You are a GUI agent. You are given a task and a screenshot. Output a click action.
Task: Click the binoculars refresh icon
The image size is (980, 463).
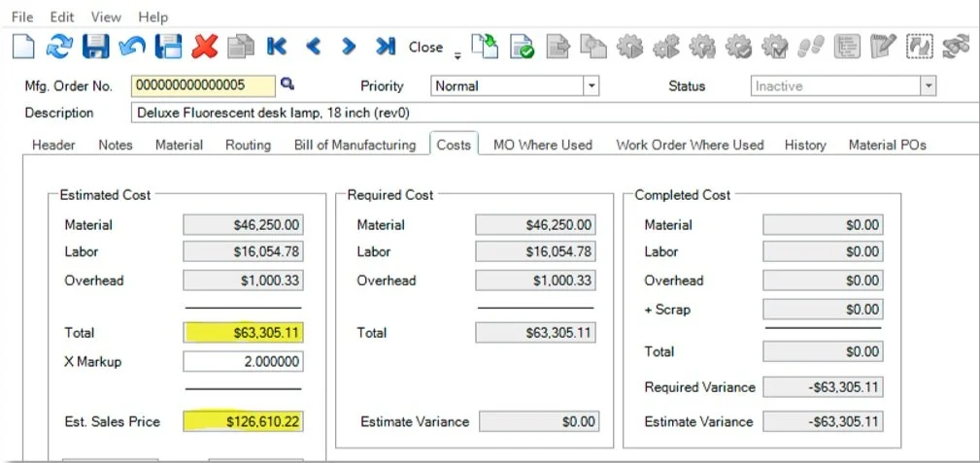tap(956, 47)
